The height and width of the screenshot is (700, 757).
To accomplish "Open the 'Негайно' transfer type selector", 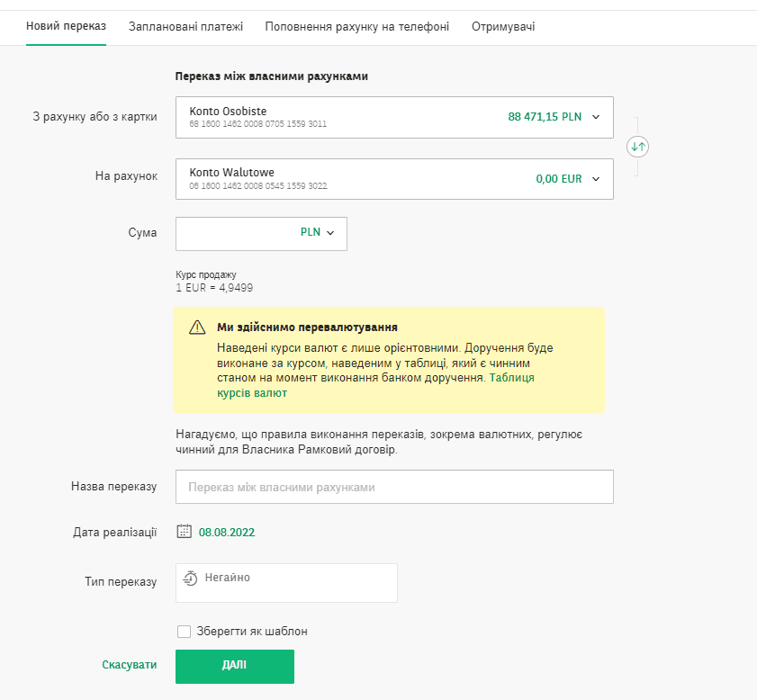I will point(286,582).
